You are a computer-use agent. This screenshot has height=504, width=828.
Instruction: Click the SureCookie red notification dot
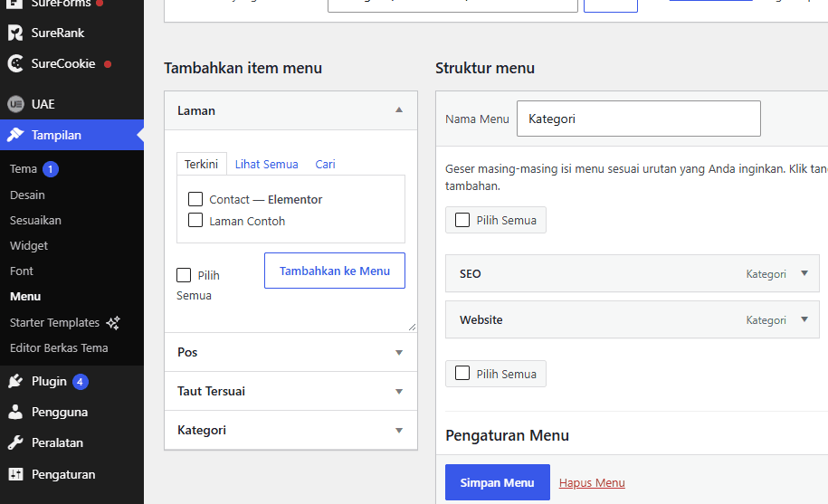[x=108, y=64]
